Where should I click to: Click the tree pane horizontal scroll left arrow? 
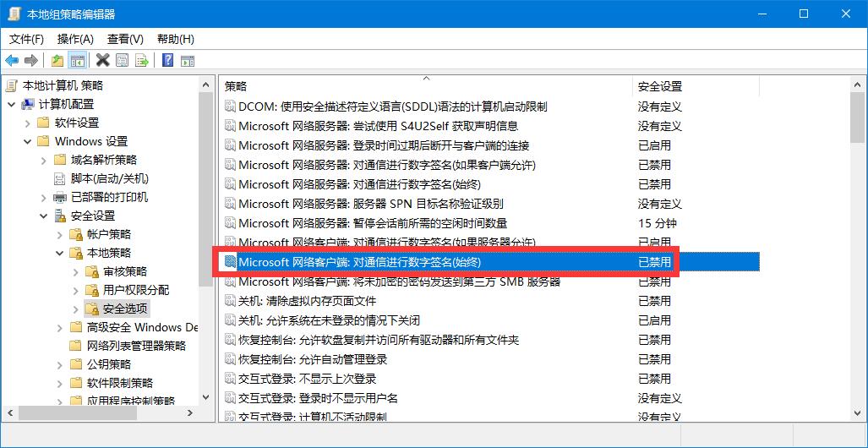10,413
